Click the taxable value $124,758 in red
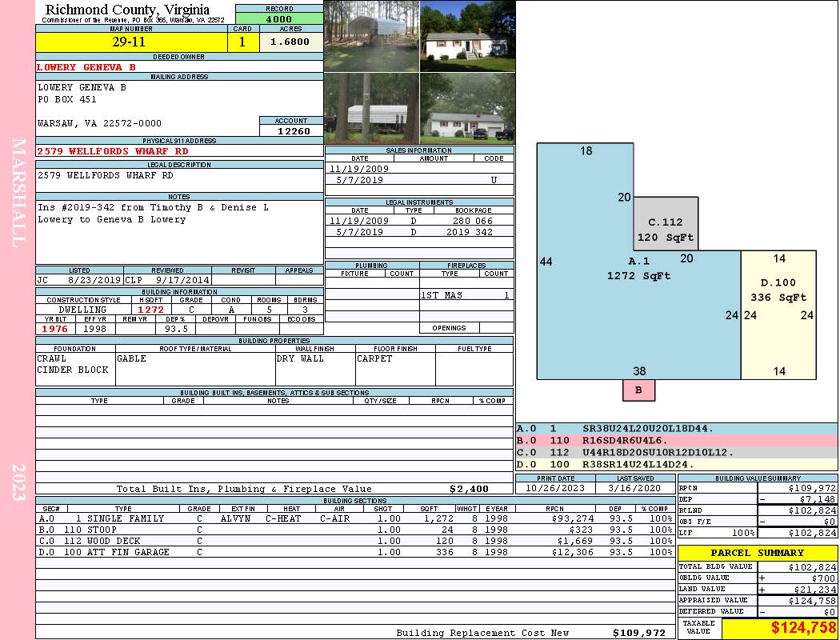Screen dimensions: 840x640 [x=803, y=627]
